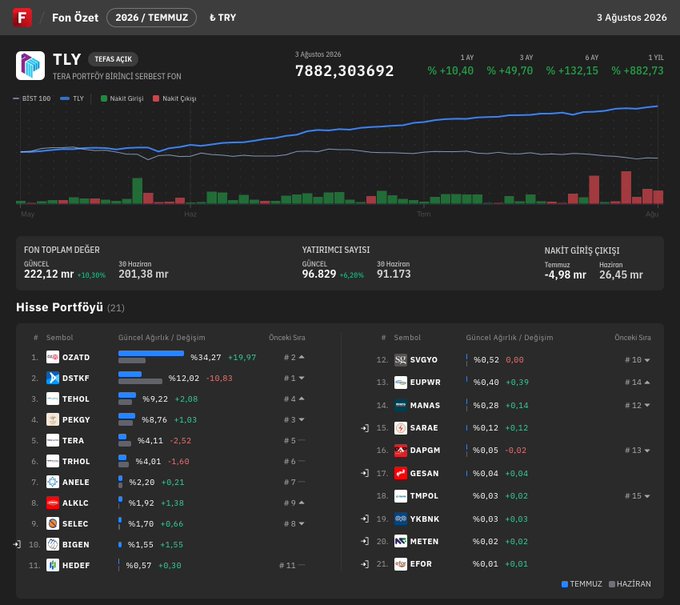This screenshot has width=680, height=605.
Task: Click the OZATD stock logo
Action: (52, 357)
